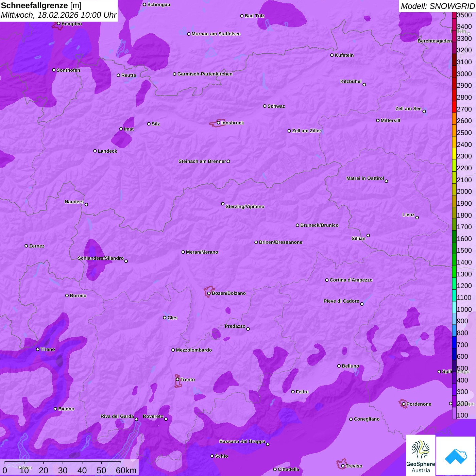Click the Treviso marker dot

[343, 466]
